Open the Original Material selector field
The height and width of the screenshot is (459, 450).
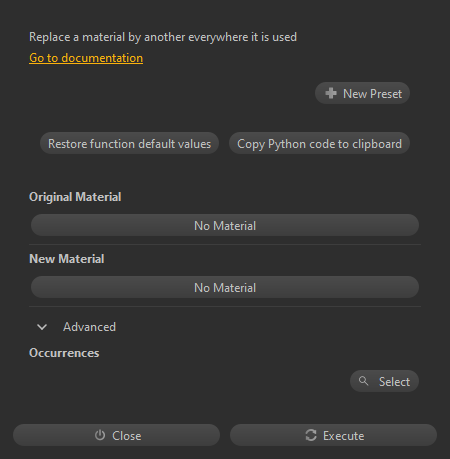tap(225, 225)
